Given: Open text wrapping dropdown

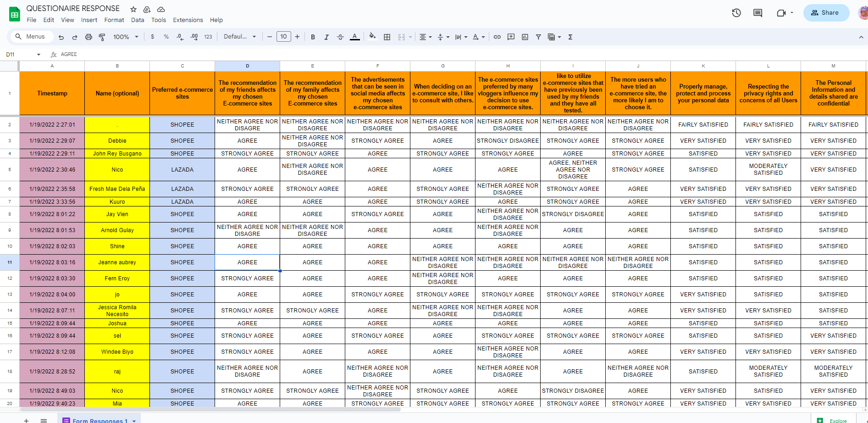Looking at the screenshot, I should [x=461, y=37].
